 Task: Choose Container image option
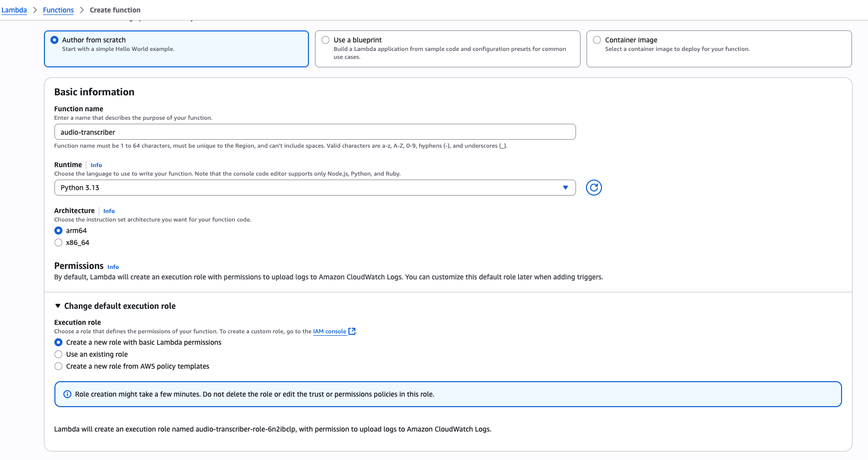(x=719, y=49)
